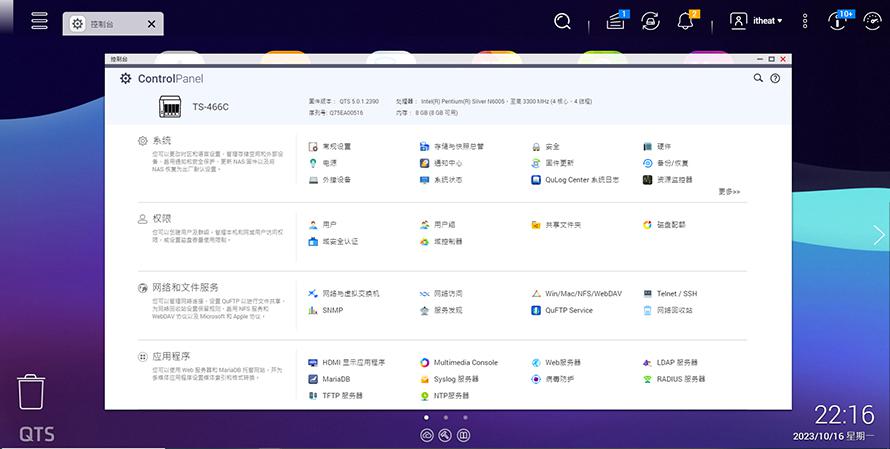Select the third desktop page dot
Viewport: 890px width, 449px height.
[465, 417]
